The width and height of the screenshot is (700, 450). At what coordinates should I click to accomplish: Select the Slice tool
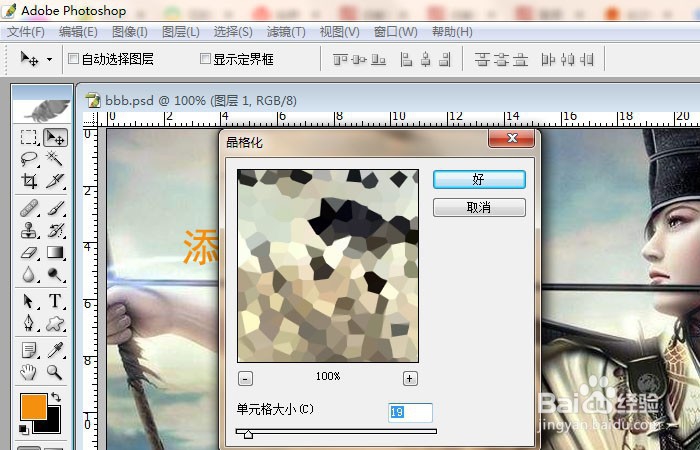pos(55,181)
